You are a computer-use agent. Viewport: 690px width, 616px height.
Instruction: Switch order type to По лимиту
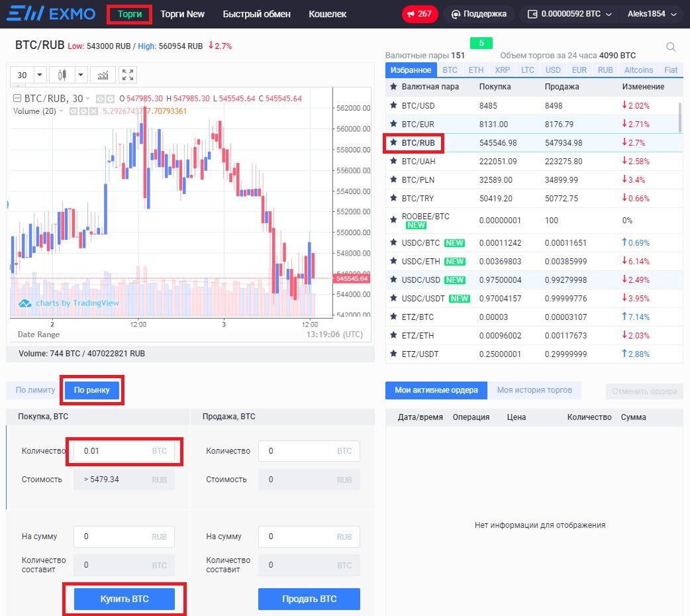click(35, 390)
